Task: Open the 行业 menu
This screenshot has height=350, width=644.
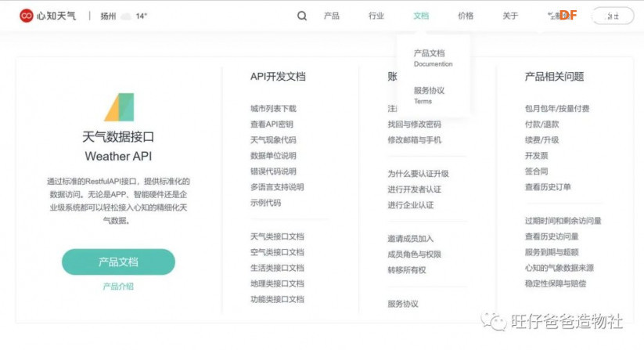Action: click(x=376, y=16)
